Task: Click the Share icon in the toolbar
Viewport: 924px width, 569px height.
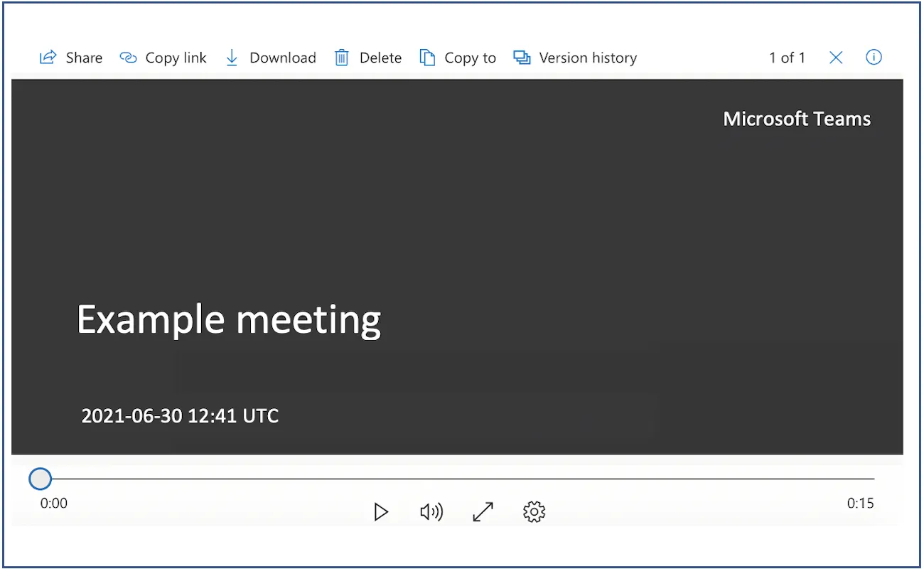Action: pyautogui.click(x=47, y=58)
